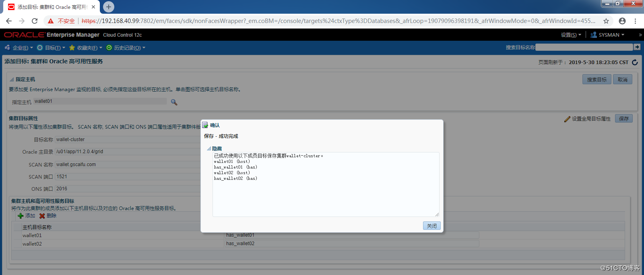Click the 指定主机 wallet01 input field
Screen dimensions: 644x275
click(x=100, y=101)
